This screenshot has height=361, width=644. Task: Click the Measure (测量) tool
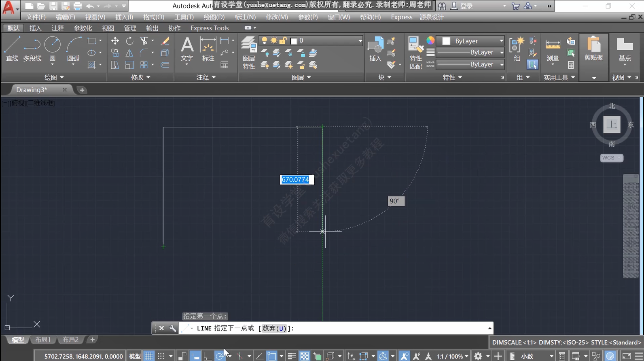(x=553, y=50)
